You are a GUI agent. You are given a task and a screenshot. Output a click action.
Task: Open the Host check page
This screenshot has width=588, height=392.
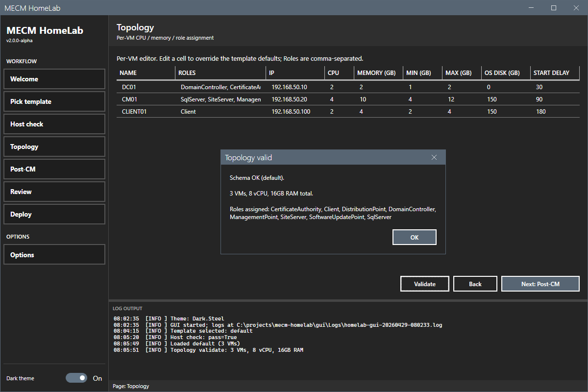coord(54,124)
